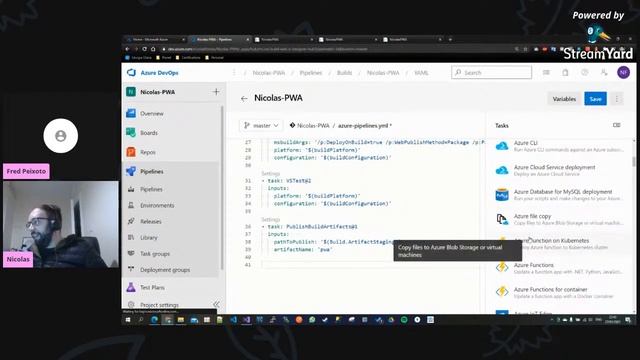Open WhatsApp from the taskbar
The image size is (640, 360).
click(x=312, y=320)
